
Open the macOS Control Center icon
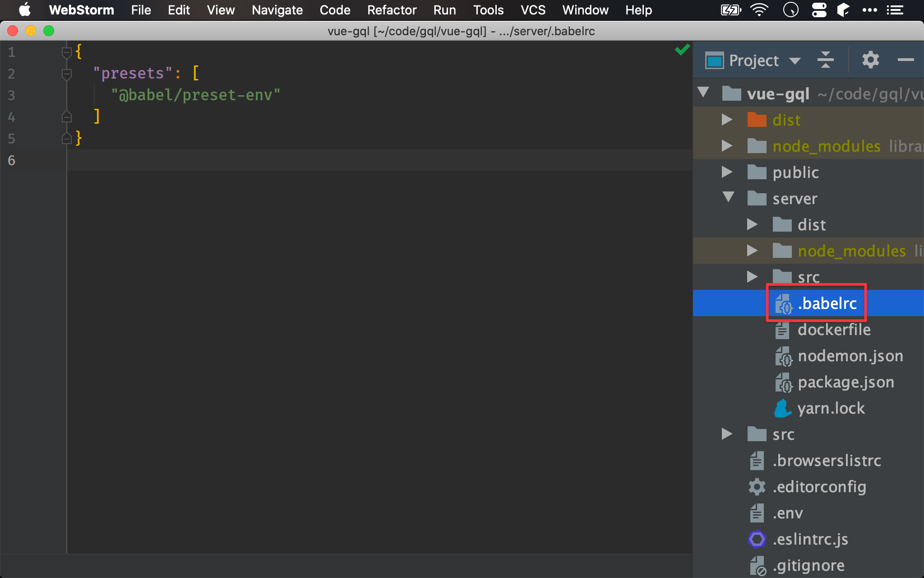(x=819, y=10)
